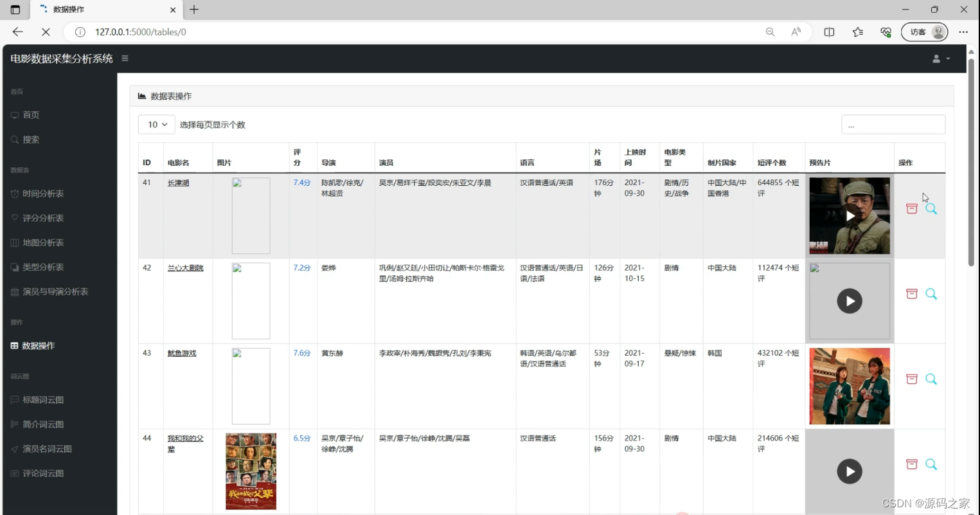Toggle the sidebar hamburger menu icon

coord(125,59)
